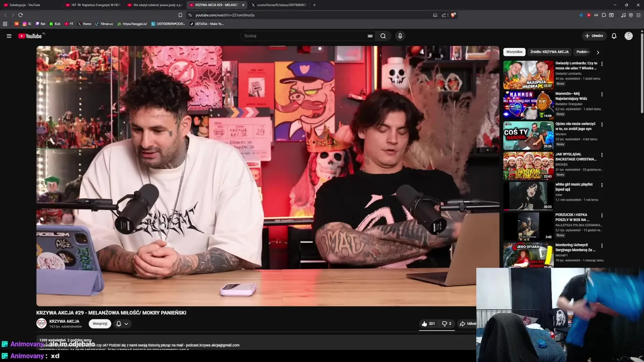
Task: Select the Wszystkie filter chip
Action: pyautogui.click(x=514, y=52)
